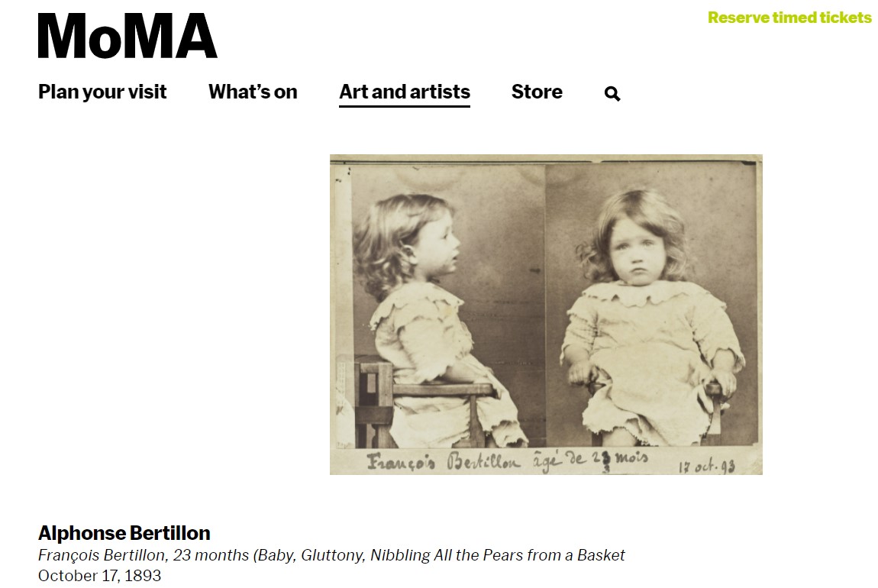Select the Art and artists tab

coord(405,92)
